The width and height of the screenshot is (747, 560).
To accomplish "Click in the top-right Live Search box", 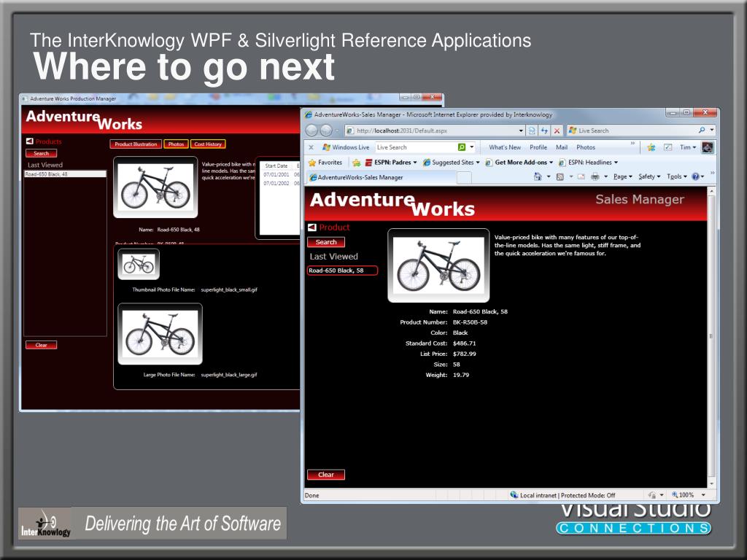I will [636, 130].
